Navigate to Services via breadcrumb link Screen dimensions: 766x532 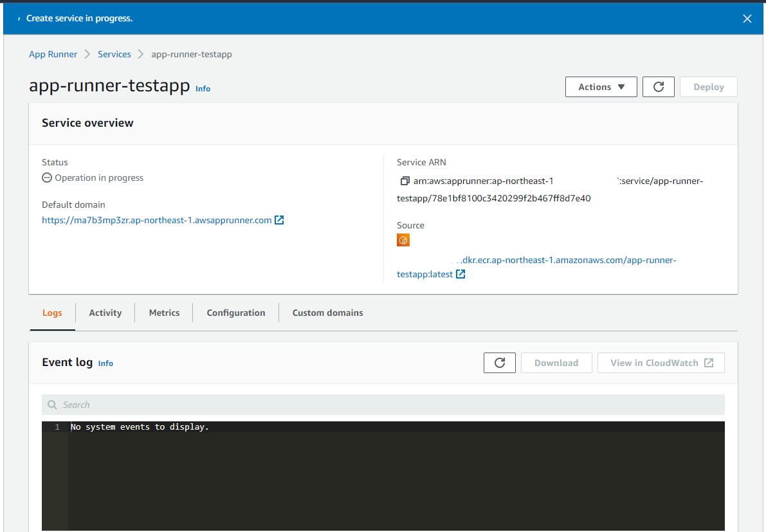coord(114,54)
